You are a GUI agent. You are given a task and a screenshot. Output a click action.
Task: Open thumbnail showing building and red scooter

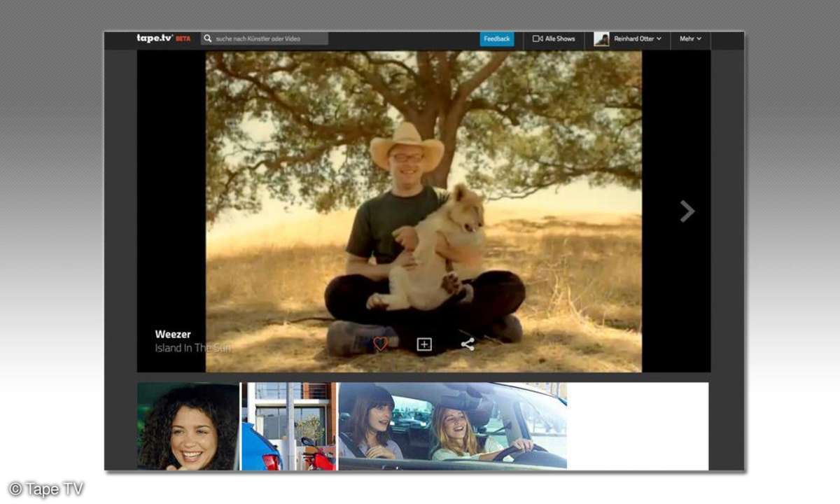coord(289,426)
